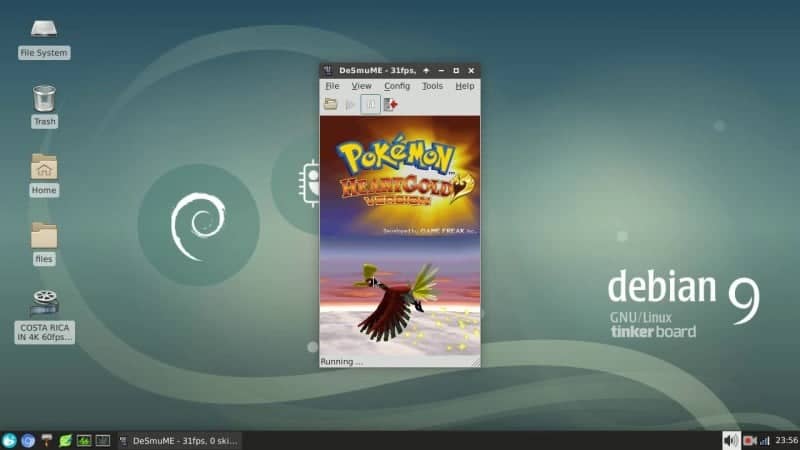Click the network signal tray icon
The height and width of the screenshot is (450, 800).
click(x=765, y=440)
